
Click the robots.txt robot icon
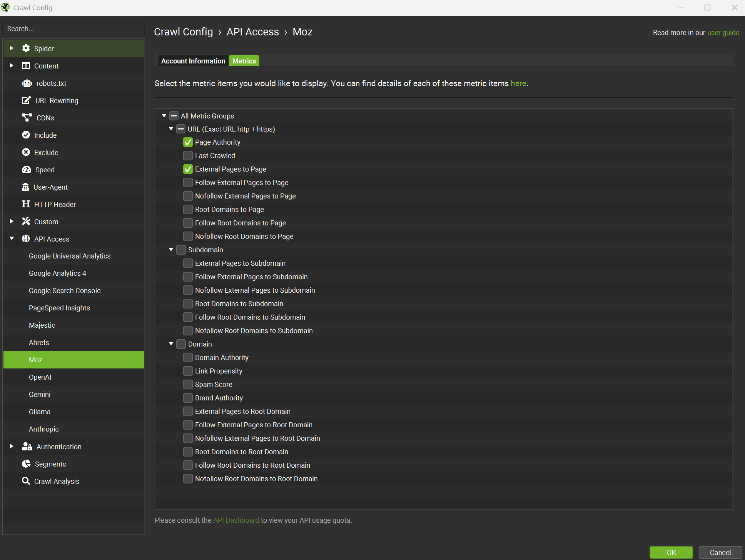click(x=27, y=83)
